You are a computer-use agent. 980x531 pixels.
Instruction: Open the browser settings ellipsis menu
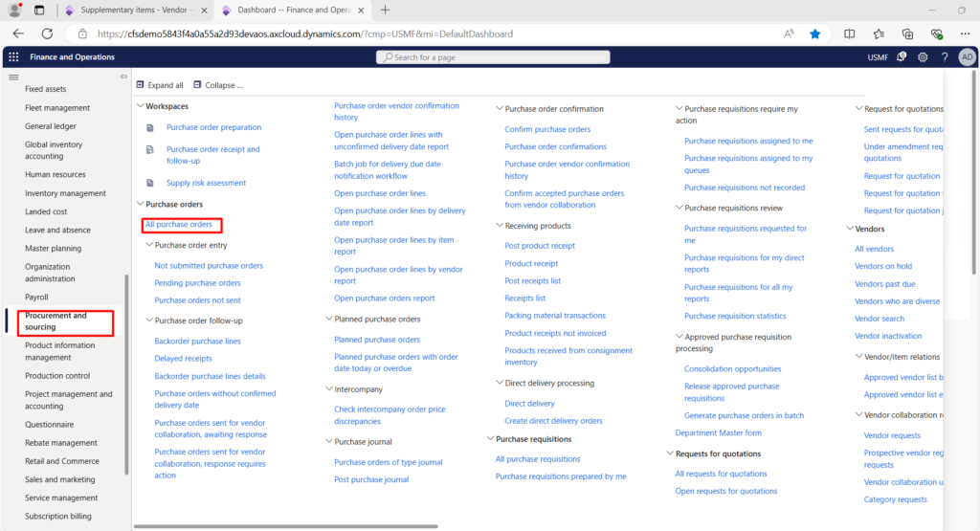[965, 33]
